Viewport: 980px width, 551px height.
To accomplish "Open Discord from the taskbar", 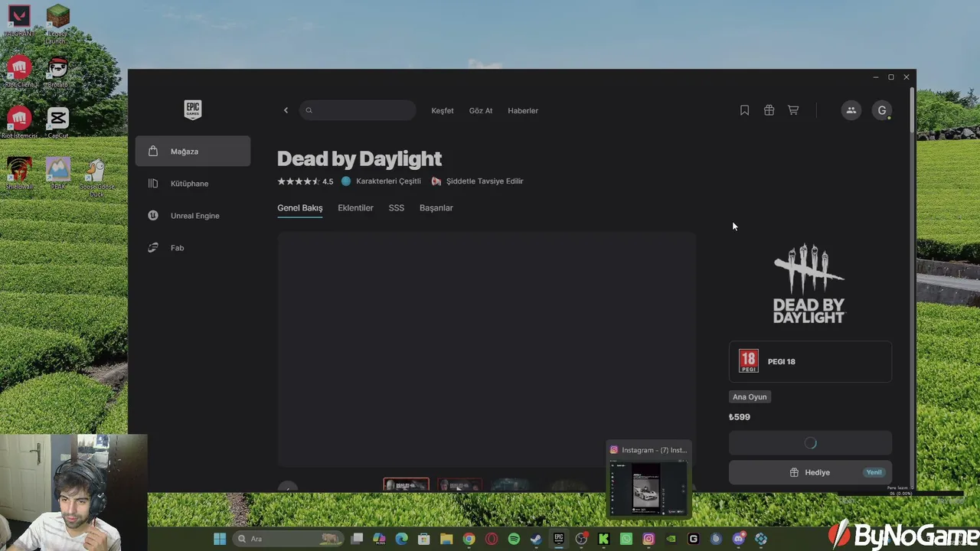I will point(739,539).
